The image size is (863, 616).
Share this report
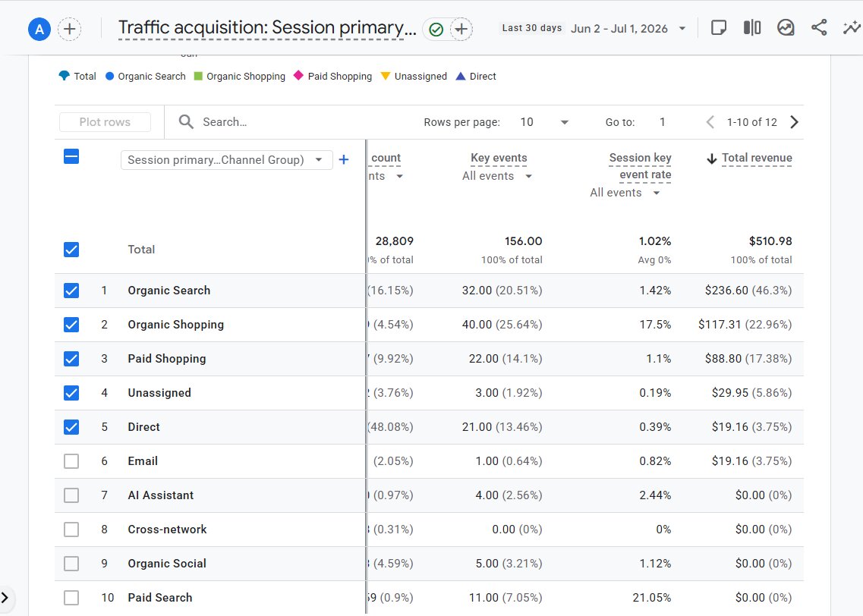819,27
